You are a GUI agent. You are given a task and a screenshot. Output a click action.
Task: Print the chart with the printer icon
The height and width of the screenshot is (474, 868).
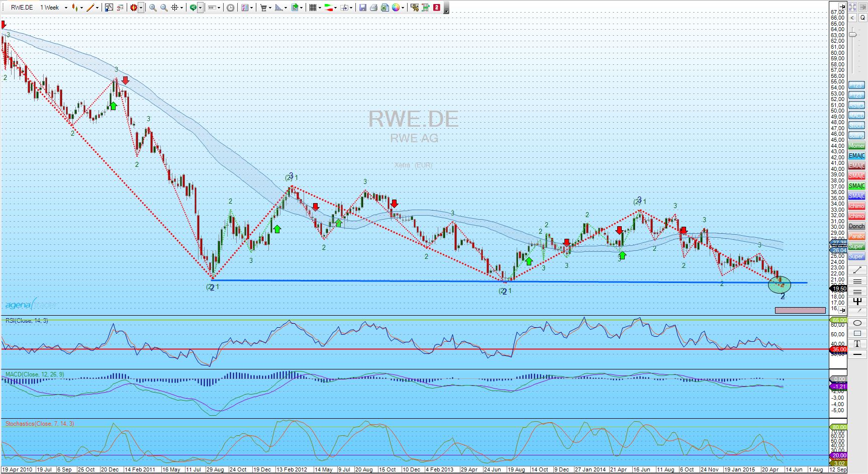coord(373,8)
